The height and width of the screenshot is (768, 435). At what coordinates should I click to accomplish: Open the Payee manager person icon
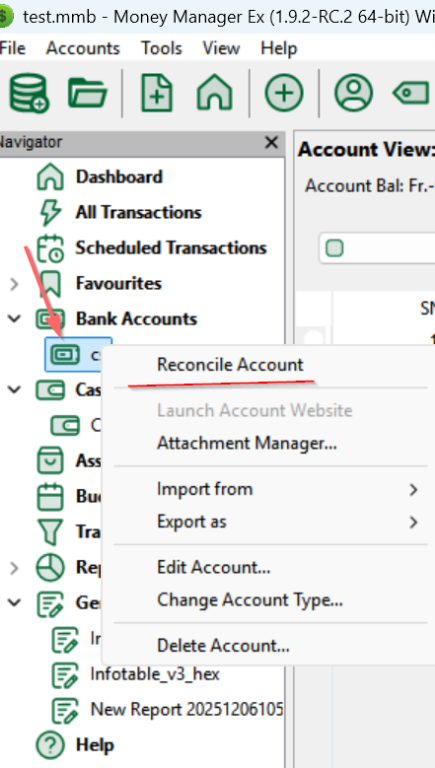coord(353,93)
